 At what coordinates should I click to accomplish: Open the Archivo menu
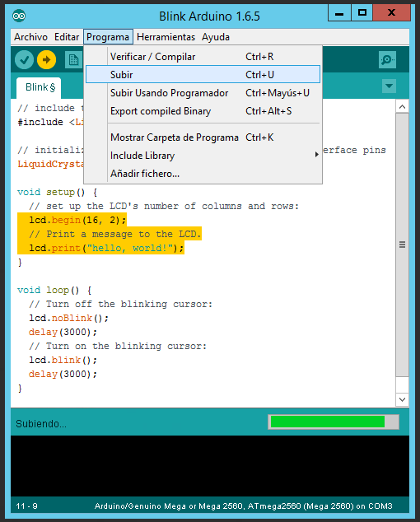(x=30, y=37)
